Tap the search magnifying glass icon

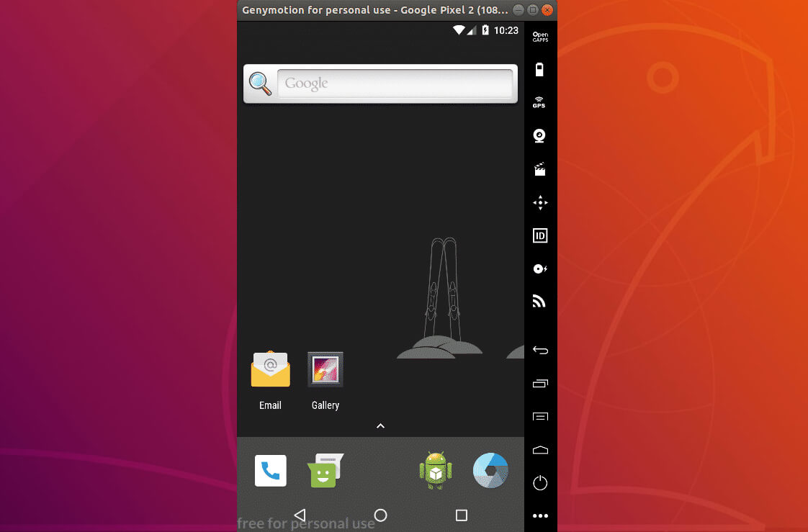point(260,84)
